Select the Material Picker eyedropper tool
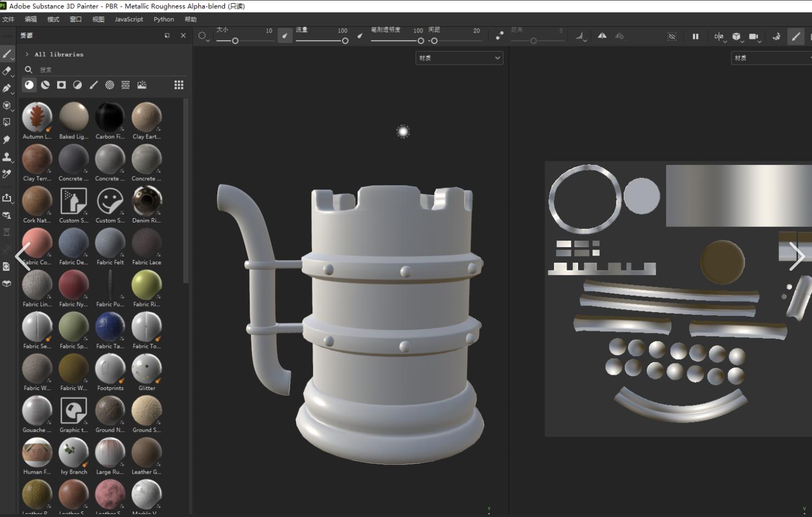Screen dimensions: 812x517 pyautogui.click(x=7, y=174)
